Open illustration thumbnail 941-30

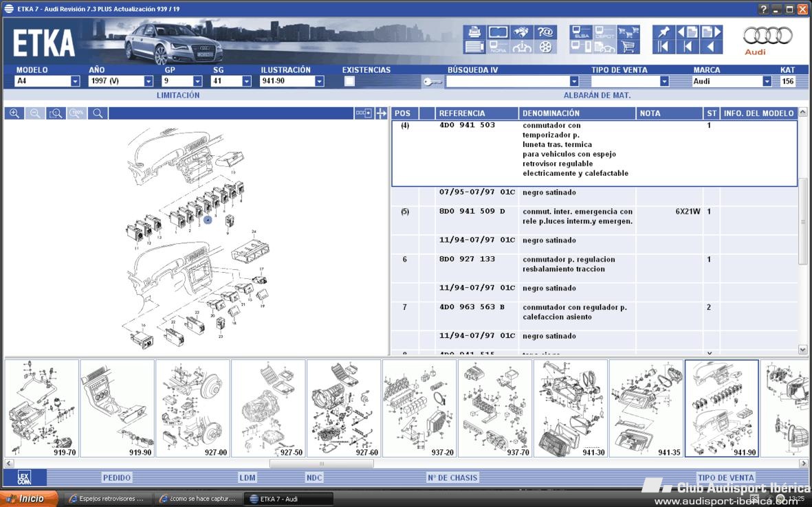click(571, 409)
